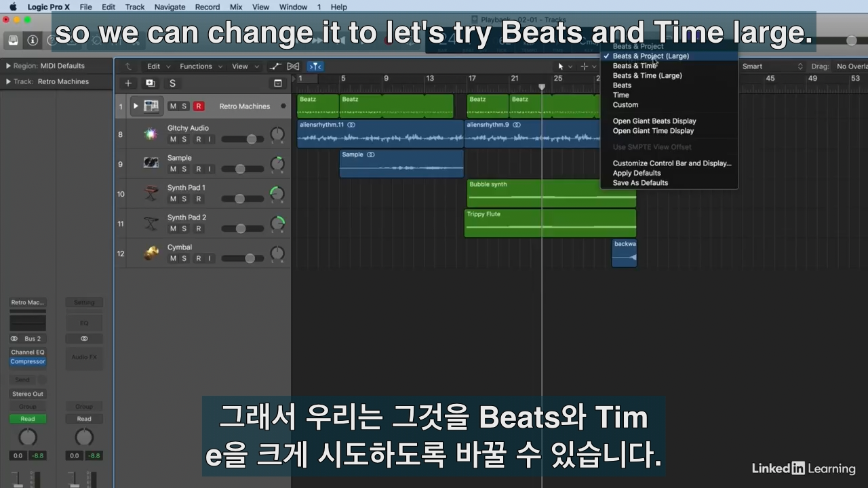Click the Setting button on second strip

[84, 302]
